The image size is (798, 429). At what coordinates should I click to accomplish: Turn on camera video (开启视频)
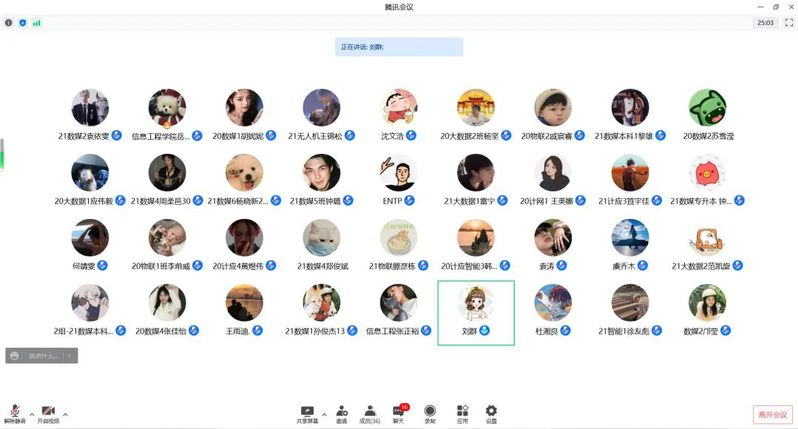click(47, 413)
